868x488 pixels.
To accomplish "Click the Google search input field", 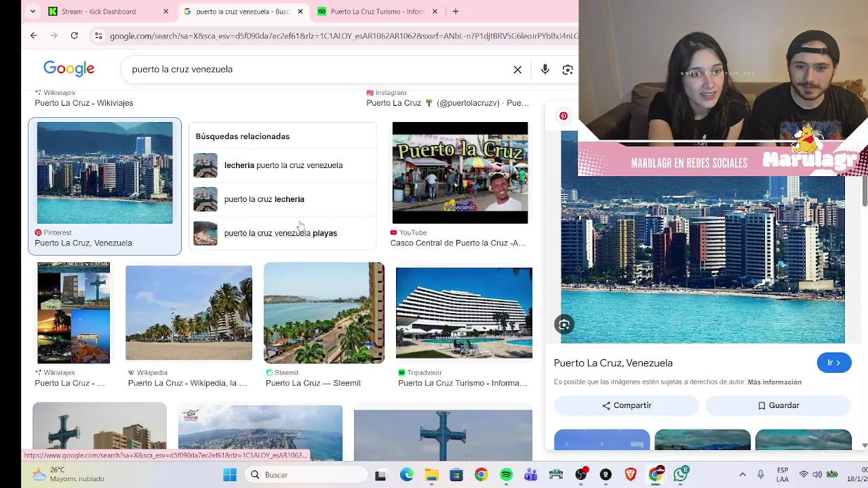I will coord(317,69).
